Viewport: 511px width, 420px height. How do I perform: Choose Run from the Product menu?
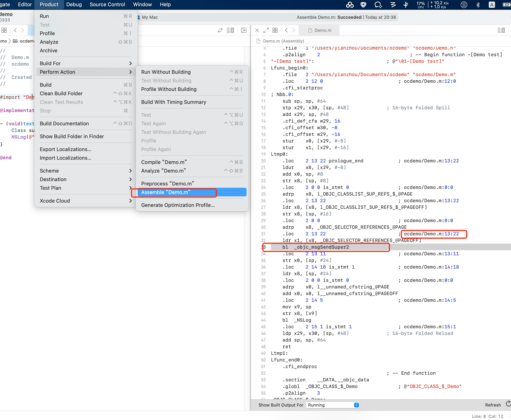pos(86,16)
